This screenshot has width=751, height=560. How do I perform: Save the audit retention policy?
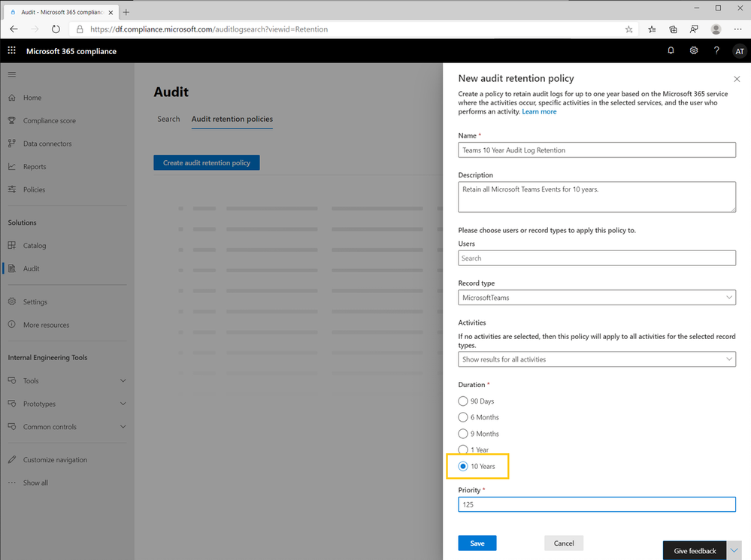click(x=477, y=543)
